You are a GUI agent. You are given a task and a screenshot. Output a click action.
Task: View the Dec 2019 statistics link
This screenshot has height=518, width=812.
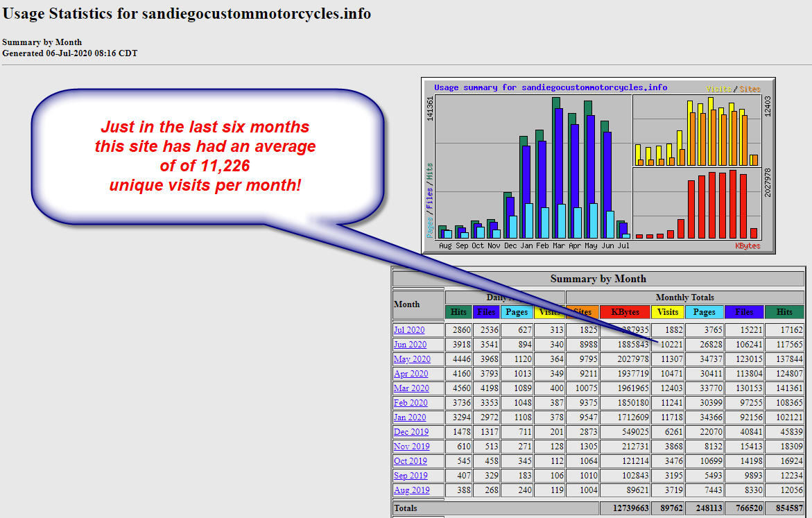point(411,432)
